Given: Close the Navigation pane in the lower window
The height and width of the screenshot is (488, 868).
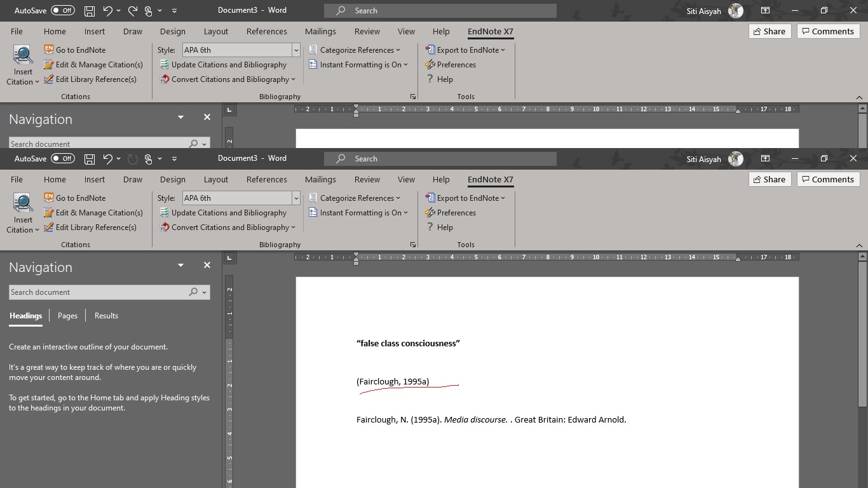Looking at the screenshot, I should point(207,266).
